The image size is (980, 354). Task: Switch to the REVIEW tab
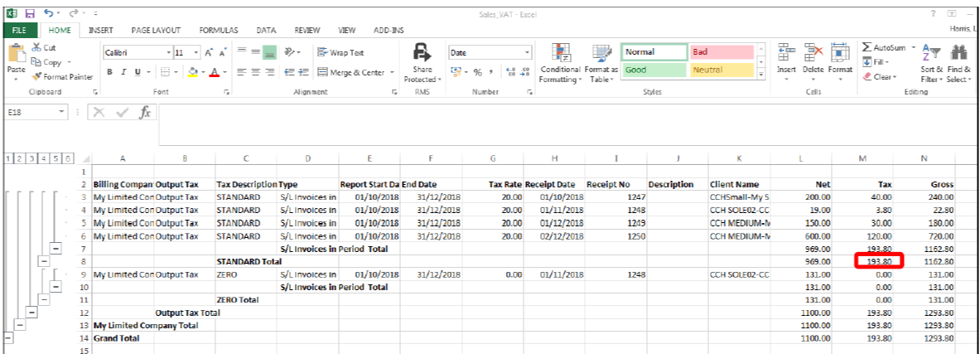[x=307, y=30]
